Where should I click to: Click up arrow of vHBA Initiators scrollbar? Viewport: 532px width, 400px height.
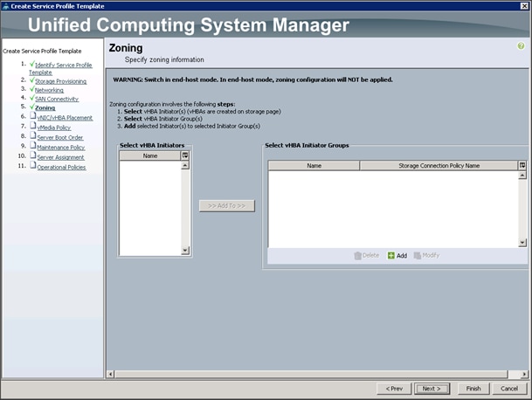click(185, 166)
